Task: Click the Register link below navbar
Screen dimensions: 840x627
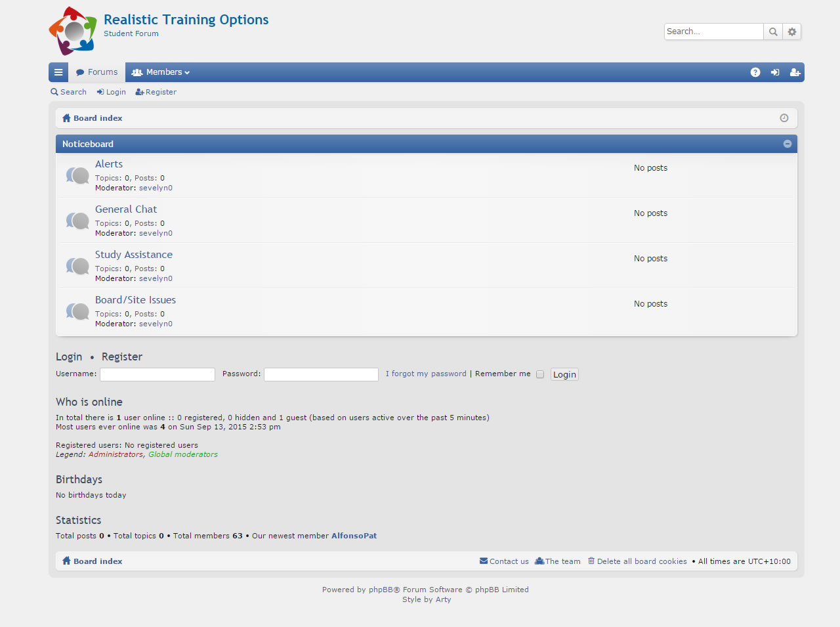Action: tap(156, 92)
